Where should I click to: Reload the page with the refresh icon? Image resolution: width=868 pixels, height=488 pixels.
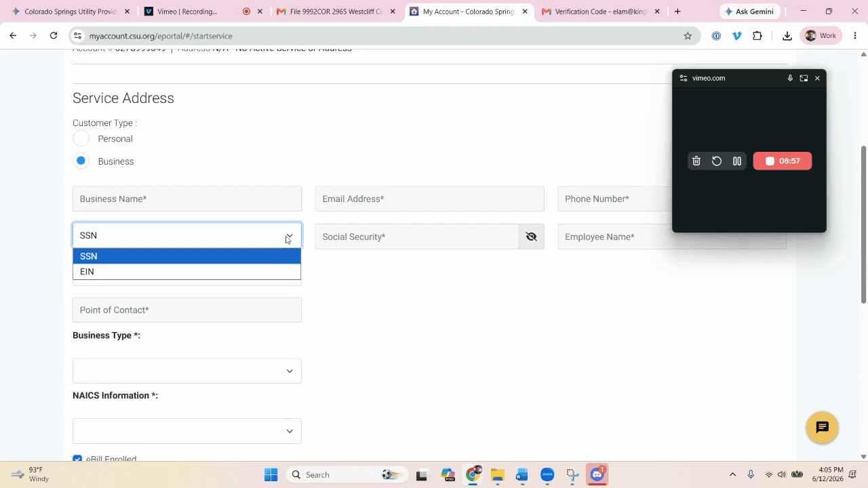[54, 36]
